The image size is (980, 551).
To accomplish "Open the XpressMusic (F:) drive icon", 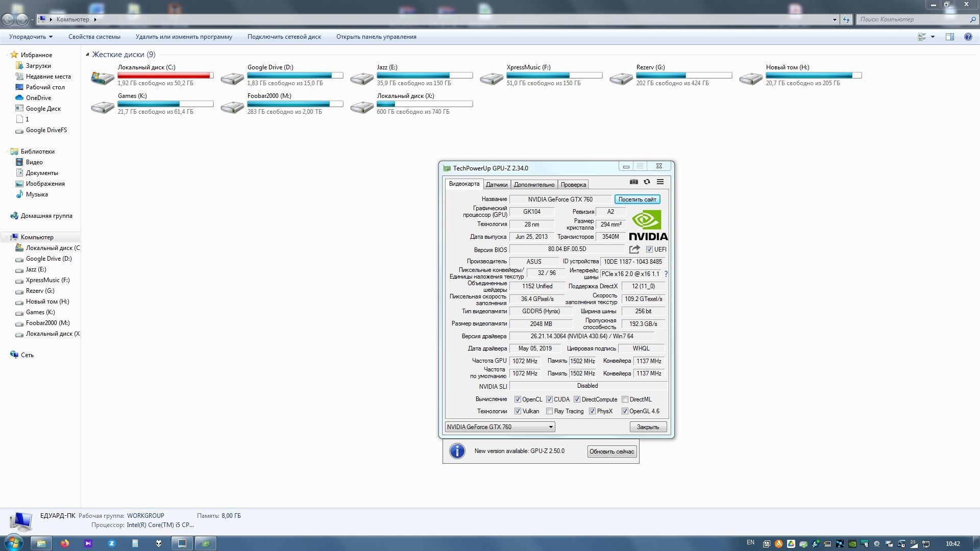I will click(492, 78).
